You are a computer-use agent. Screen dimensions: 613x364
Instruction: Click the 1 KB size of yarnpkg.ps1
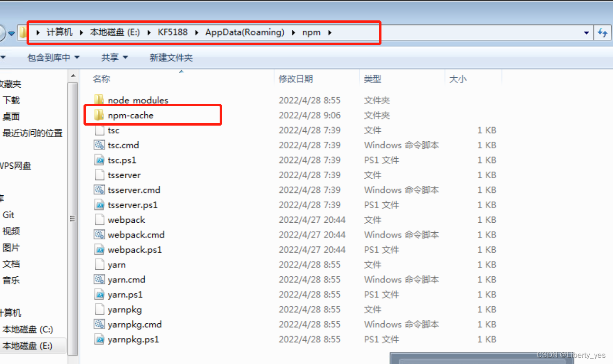coord(487,339)
